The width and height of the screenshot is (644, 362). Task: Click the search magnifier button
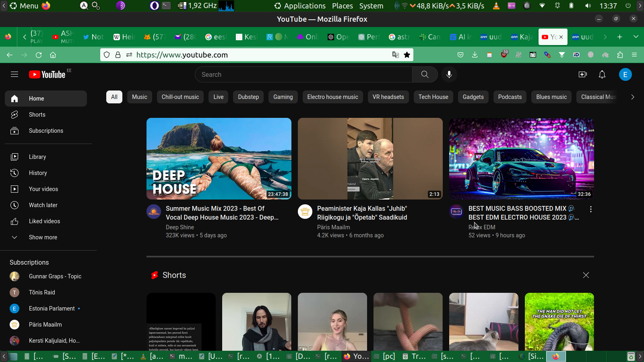click(425, 74)
